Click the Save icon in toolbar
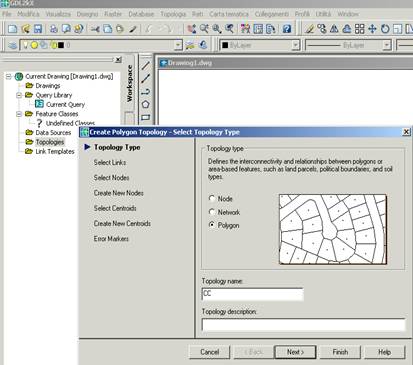This screenshot has height=365, width=413. coord(38,29)
